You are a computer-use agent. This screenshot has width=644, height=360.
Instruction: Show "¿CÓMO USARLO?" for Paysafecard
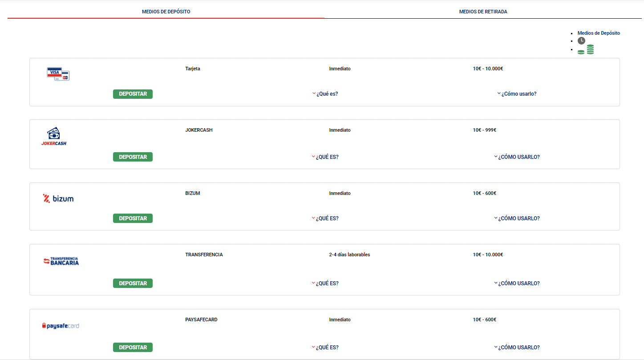(x=518, y=348)
